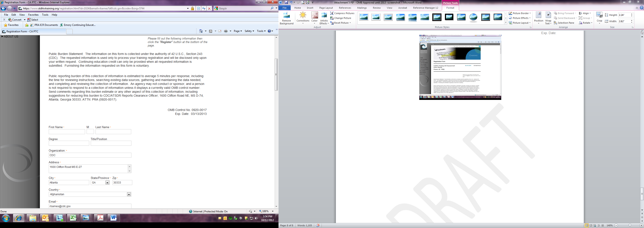This screenshot has height=228, width=644.
Task: Open the Country dropdown list
Action: [x=129, y=194]
